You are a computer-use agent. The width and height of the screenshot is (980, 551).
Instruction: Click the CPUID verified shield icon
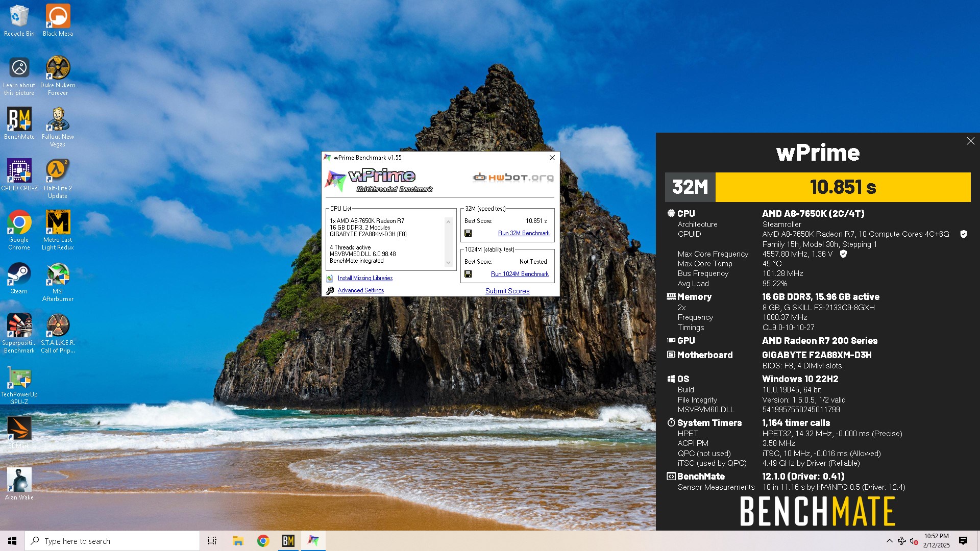tap(964, 234)
